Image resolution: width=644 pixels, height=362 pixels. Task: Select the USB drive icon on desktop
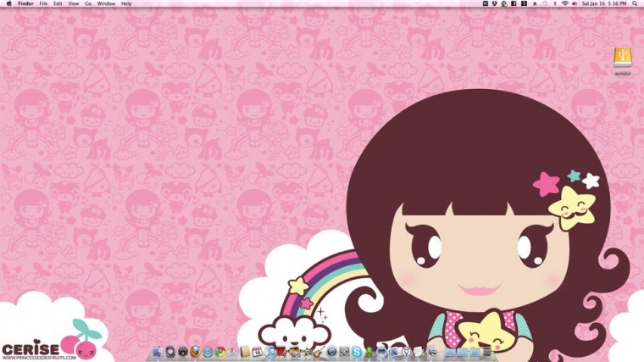[x=623, y=58]
